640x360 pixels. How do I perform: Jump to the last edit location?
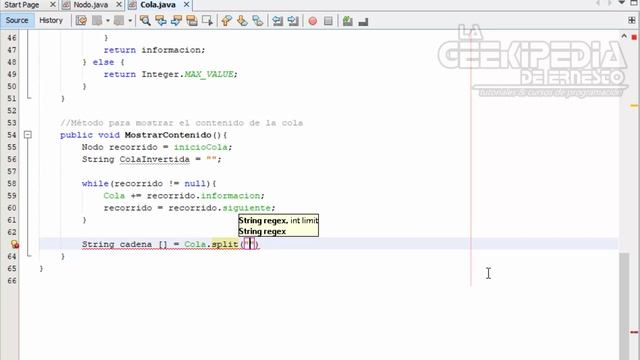pyautogui.click(x=81, y=20)
